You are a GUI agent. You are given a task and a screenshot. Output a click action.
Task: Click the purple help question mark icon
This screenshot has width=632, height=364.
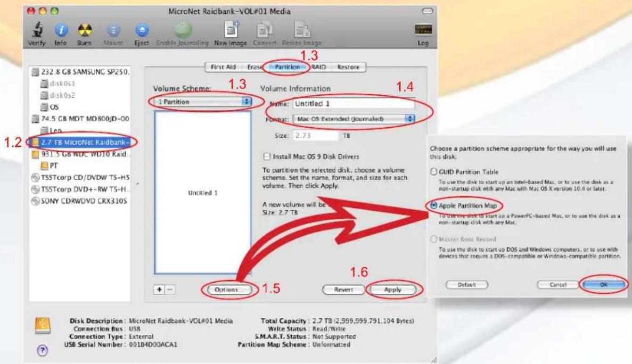pos(42,350)
